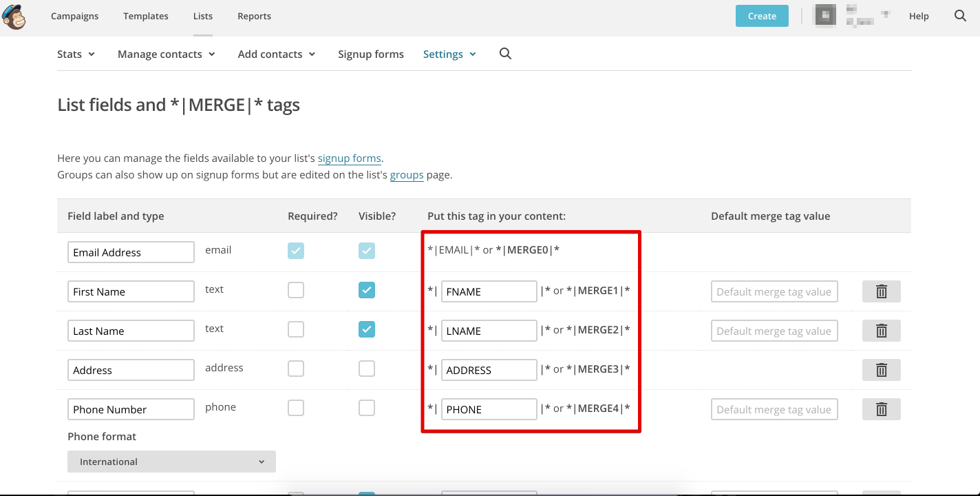Set default merge tag value for First Name
Viewport: 980px width, 496px height.
pyautogui.click(x=774, y=291)
